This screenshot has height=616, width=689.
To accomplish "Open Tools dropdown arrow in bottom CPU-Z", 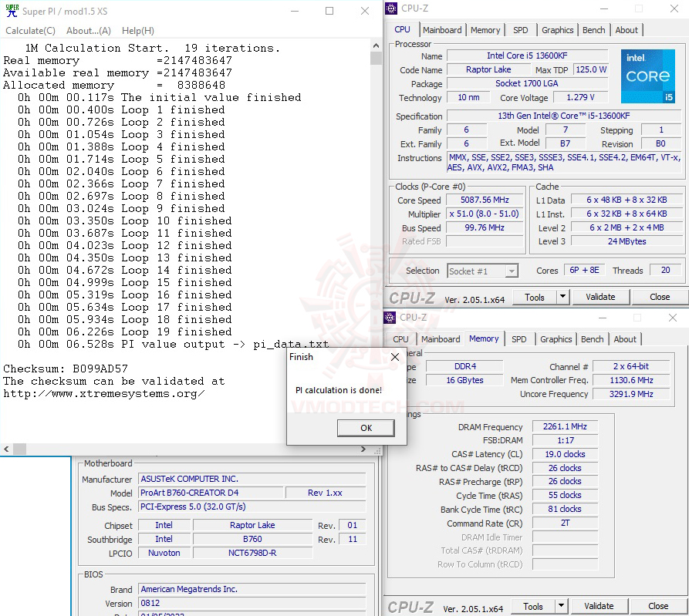I will point(561,606).
